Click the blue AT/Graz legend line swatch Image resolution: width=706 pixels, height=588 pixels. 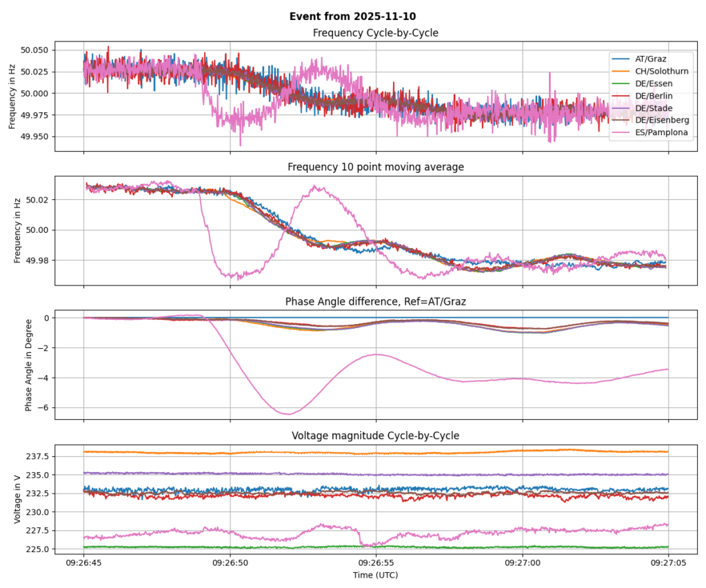coord(621,59)
